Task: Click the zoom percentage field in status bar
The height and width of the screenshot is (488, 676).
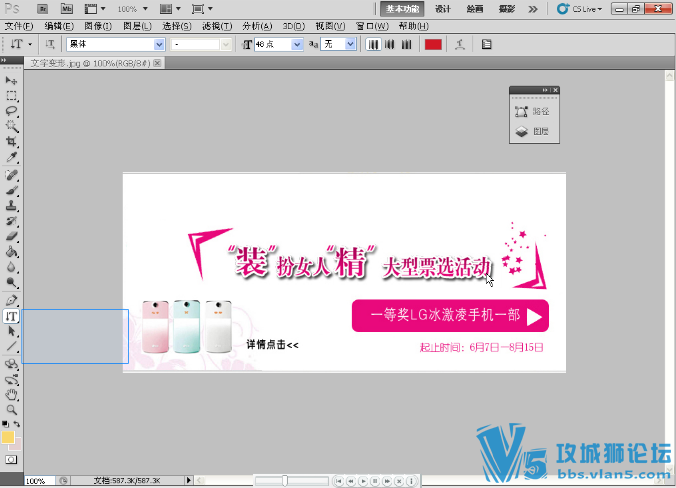Action: pos(40,481)
